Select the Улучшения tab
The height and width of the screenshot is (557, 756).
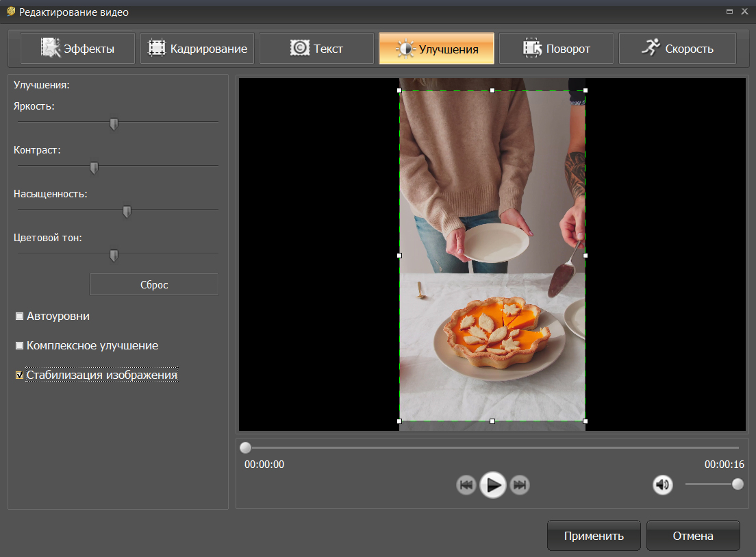coord(437,48)
